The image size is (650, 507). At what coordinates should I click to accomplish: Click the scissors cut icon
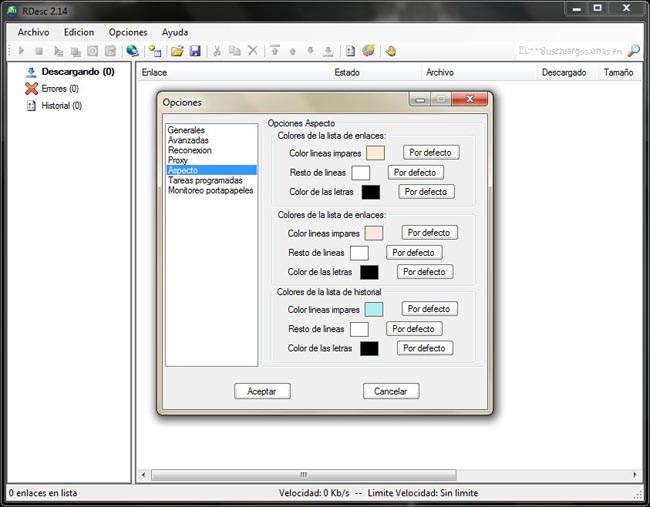pos(217,51)
